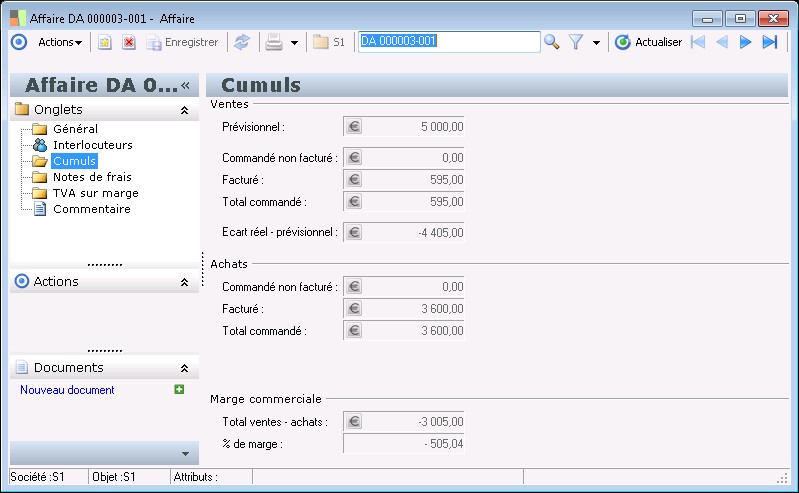Click the Cumuls header title

(x=261, y=85)
